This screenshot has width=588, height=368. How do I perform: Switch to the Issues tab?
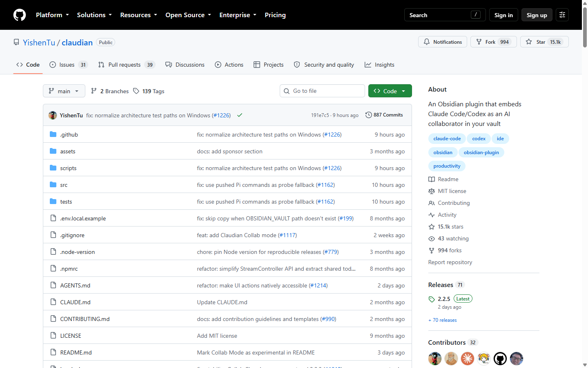pyautogui.click(x=69, y=65)
